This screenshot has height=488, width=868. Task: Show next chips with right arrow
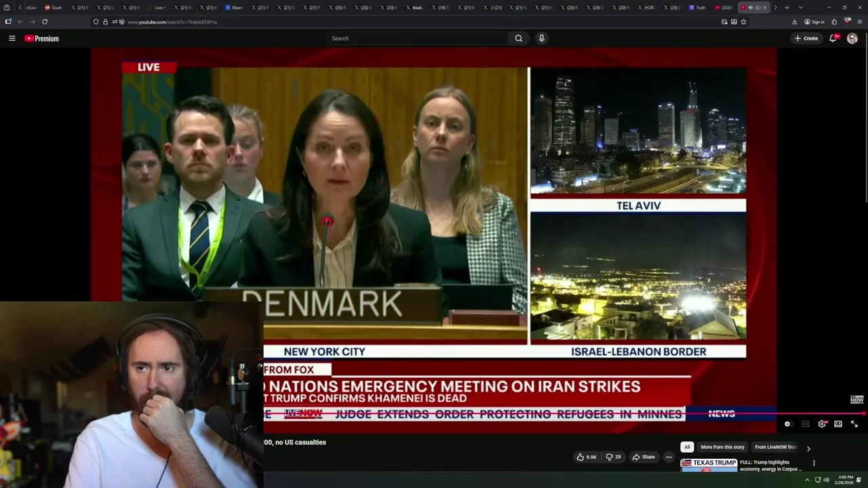pyautogui.click(x=808, y=448)
